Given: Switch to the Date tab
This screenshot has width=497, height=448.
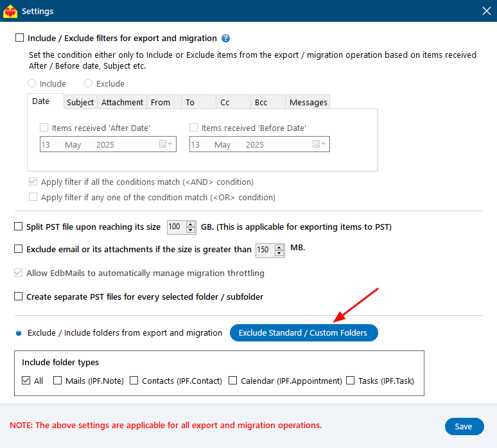Looking at the screenshot, I should point(46,101).
